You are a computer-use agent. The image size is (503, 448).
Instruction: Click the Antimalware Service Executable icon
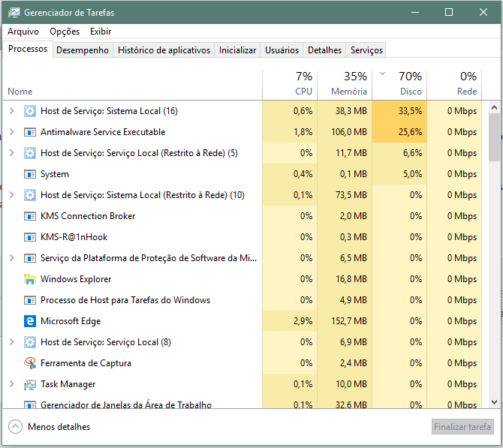coord(30,132)
